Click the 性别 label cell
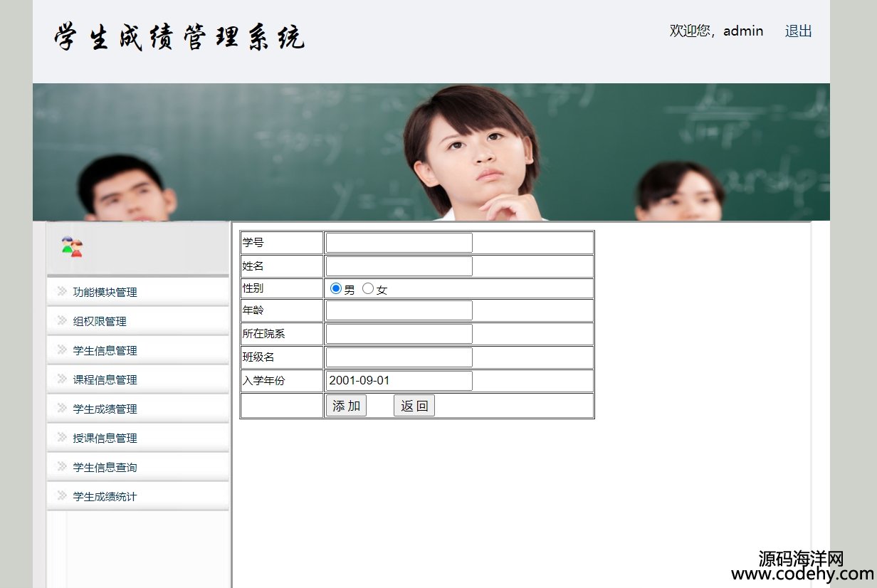This screenshot has height=588, width=877. 282,288
